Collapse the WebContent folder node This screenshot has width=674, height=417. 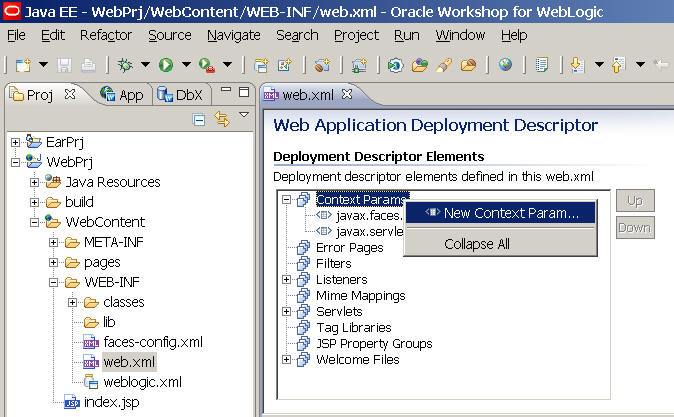tap(34, 222)
